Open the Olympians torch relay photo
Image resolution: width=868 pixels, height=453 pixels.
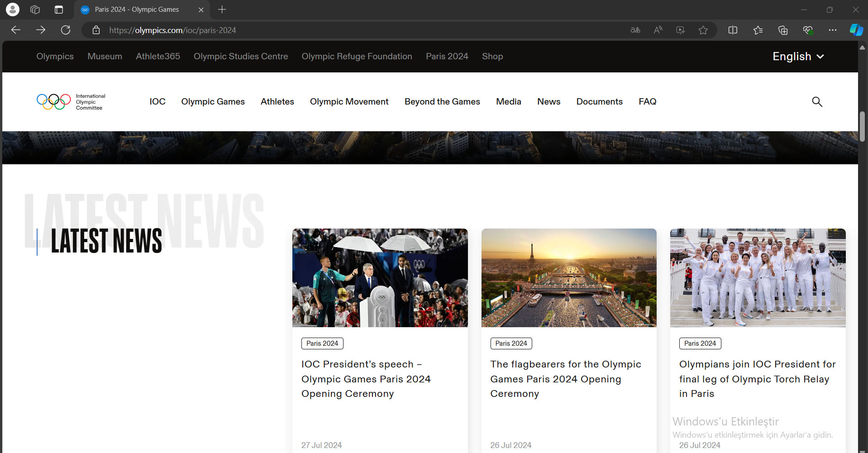point(758,278)
